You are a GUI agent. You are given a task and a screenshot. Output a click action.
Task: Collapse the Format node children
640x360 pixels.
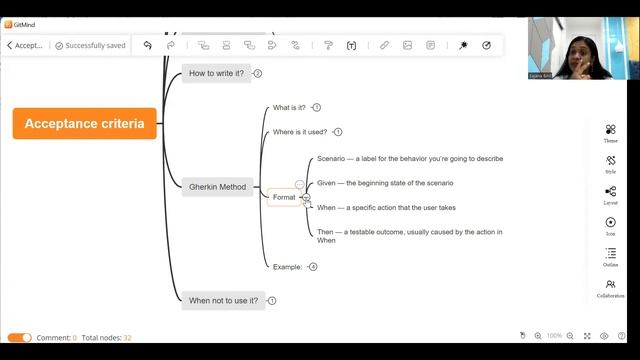click(x=306, y=198)
